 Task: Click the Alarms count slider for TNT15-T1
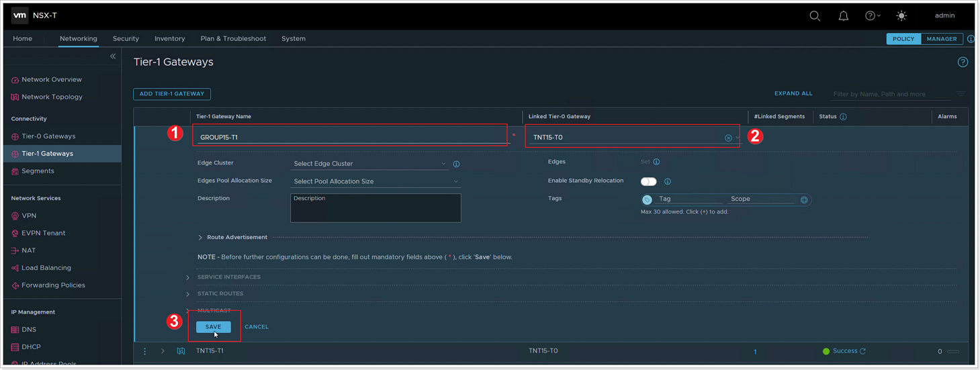[x=952, y=351]
